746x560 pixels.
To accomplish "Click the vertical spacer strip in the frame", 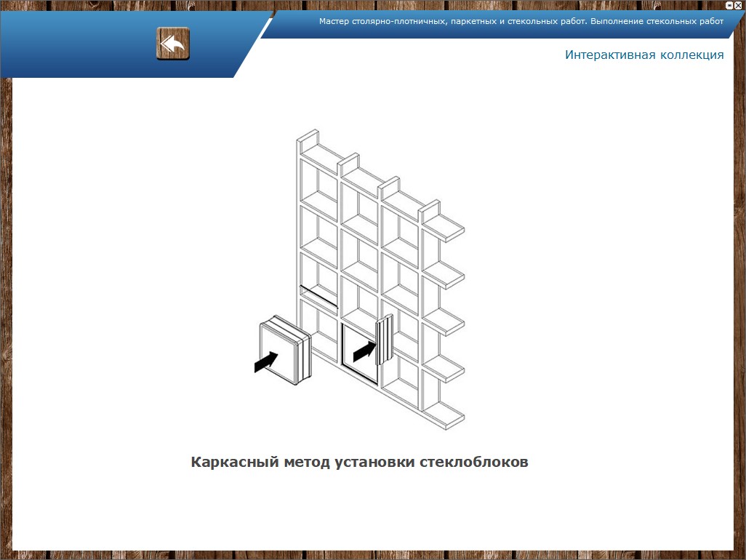I will click(383, 339).
